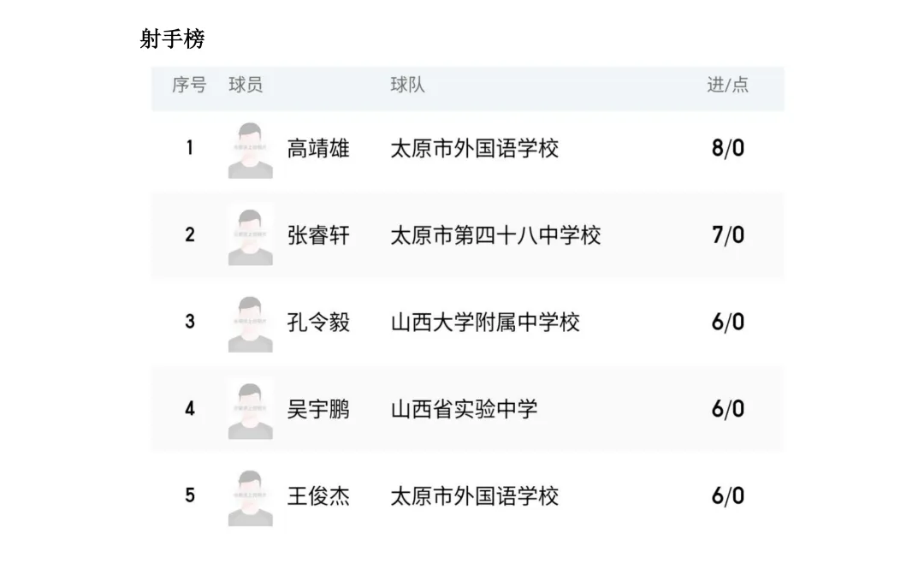Click the 进/点 column header
Screen dimensions: 924x563
coord(727,85)
